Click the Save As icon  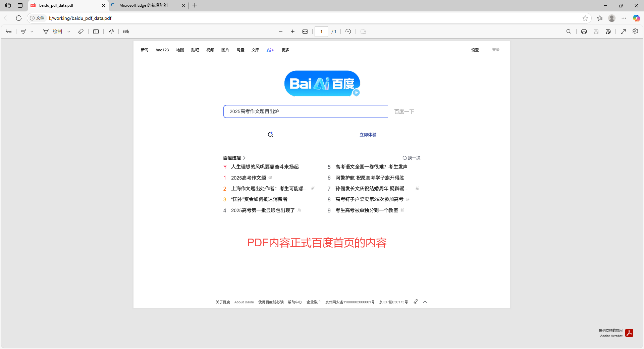608,32
